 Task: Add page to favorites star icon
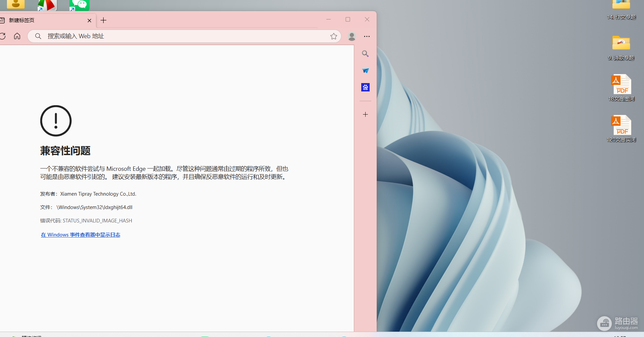pos(333,36)
